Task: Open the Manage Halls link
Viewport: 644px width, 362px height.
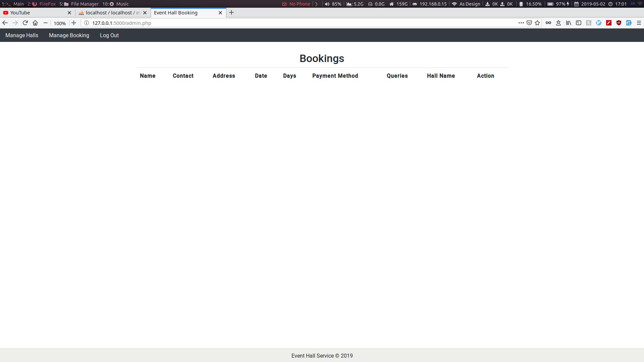Action: point(22,35)
